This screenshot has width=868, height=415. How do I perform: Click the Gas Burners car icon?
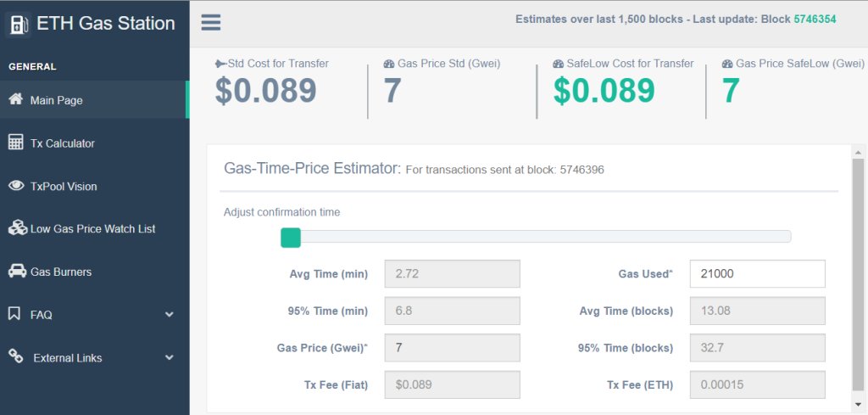[16, 272]
